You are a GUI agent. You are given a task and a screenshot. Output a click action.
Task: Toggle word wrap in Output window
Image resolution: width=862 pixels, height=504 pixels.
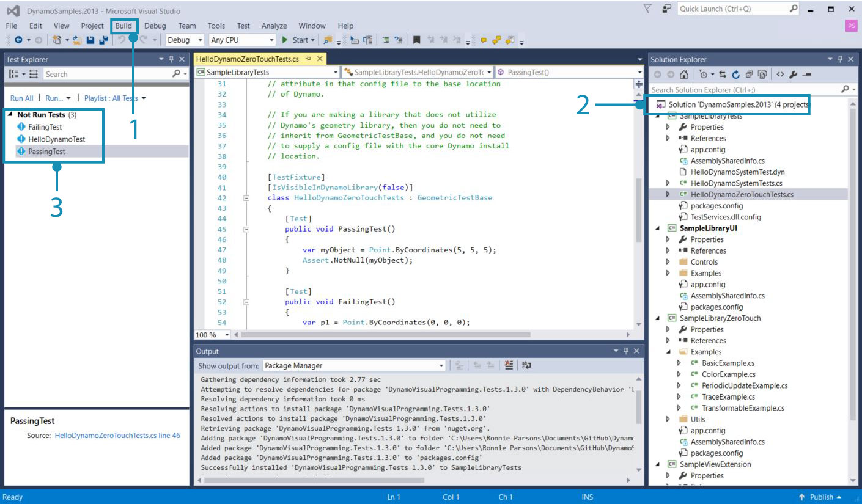click(x=526, y=365)
